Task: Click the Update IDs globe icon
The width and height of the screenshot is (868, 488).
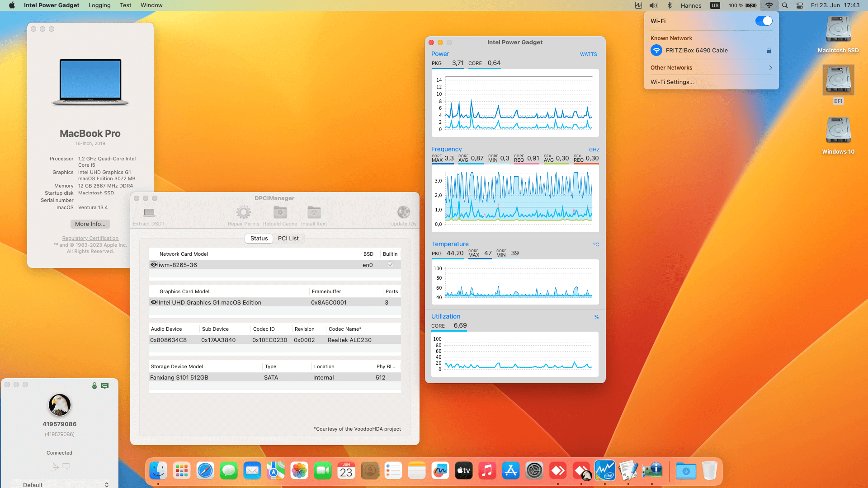Action: [x=403, y=212]
